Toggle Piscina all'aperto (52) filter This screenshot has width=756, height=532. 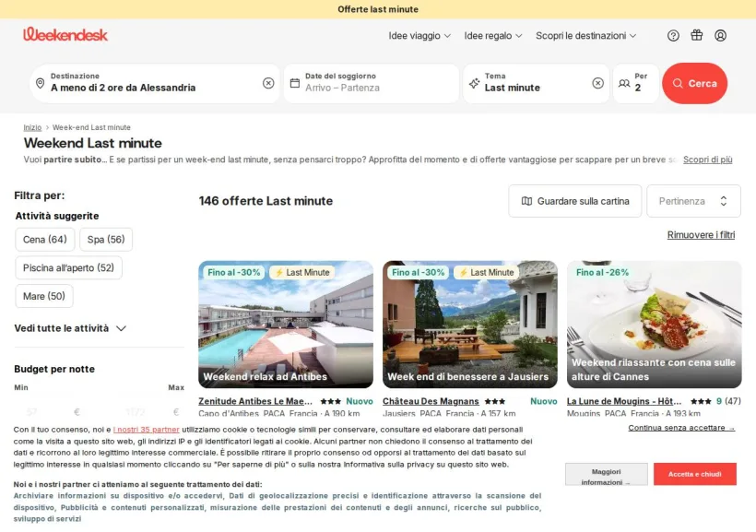68,267
